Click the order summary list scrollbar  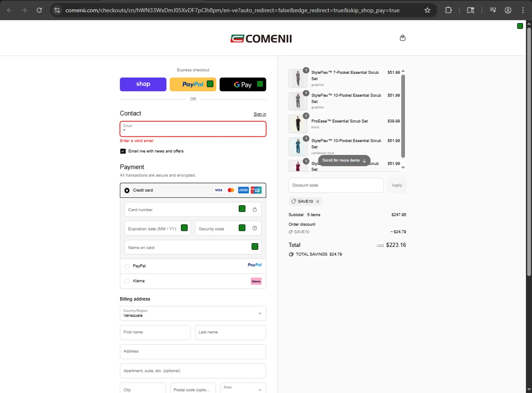click(403, 116)
